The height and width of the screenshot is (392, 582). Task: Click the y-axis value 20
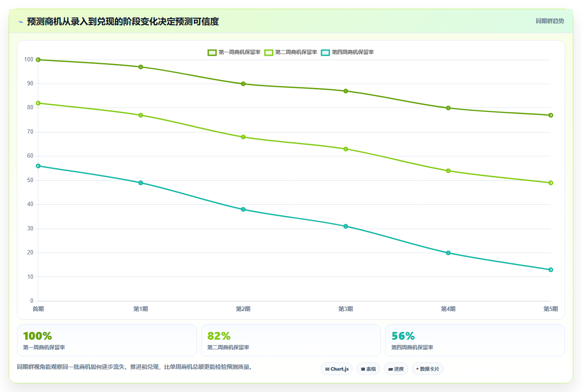pos(30,253)
